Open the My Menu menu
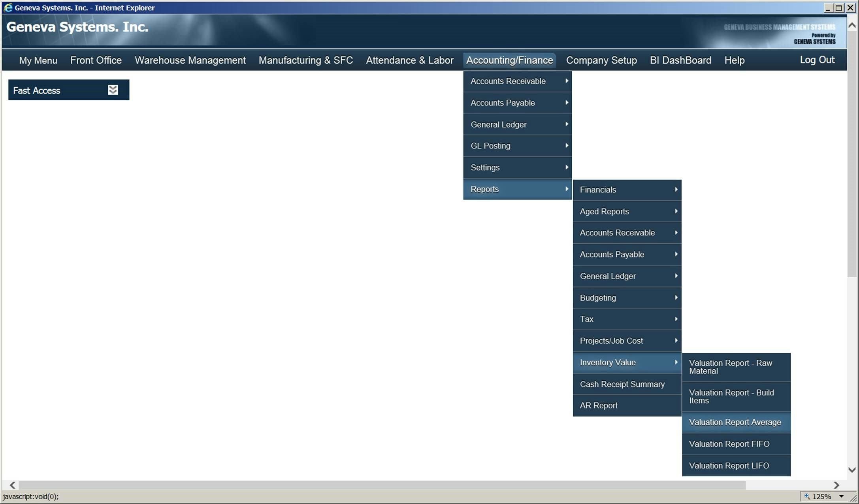This screenshot has width=859, height=504. [38, 60]
